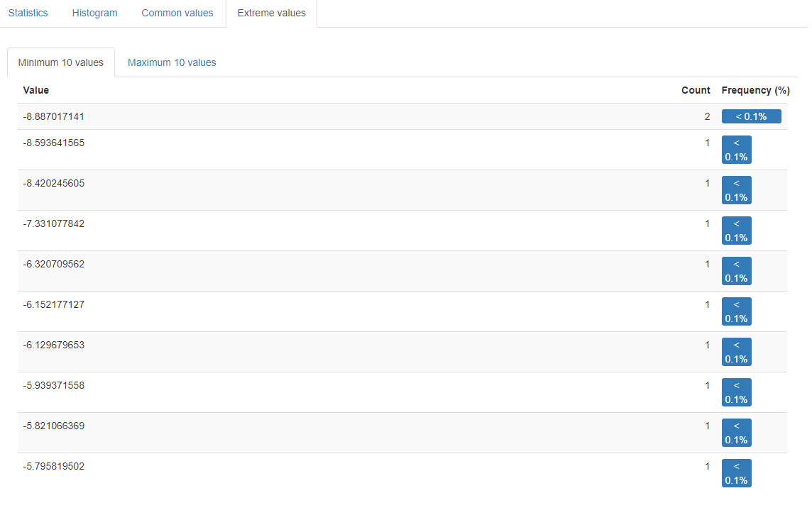The width and height of the screenshot is (812, 515).
Task: Select value -8.593641565
Action: tap(54, 143)
